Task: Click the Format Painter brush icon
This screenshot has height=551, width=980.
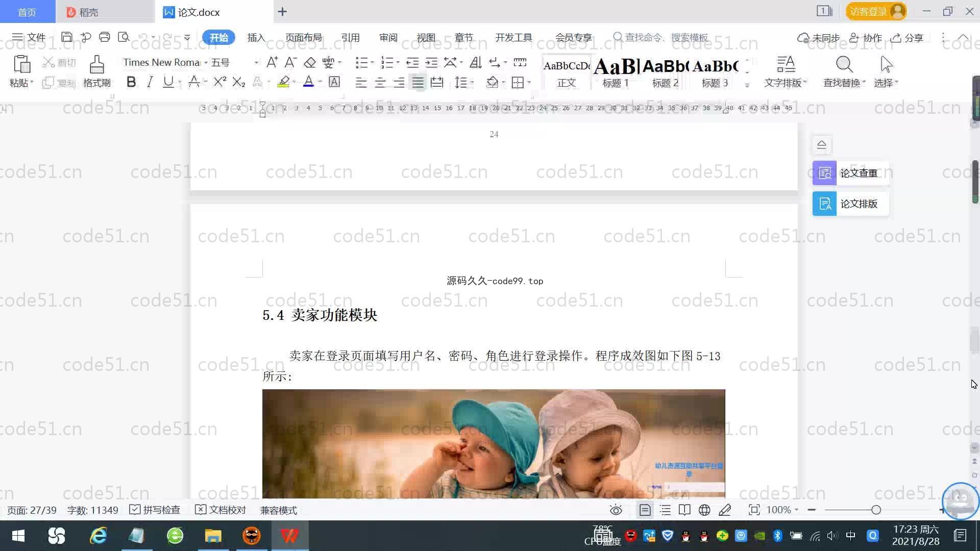Action: tap(96, 64)
